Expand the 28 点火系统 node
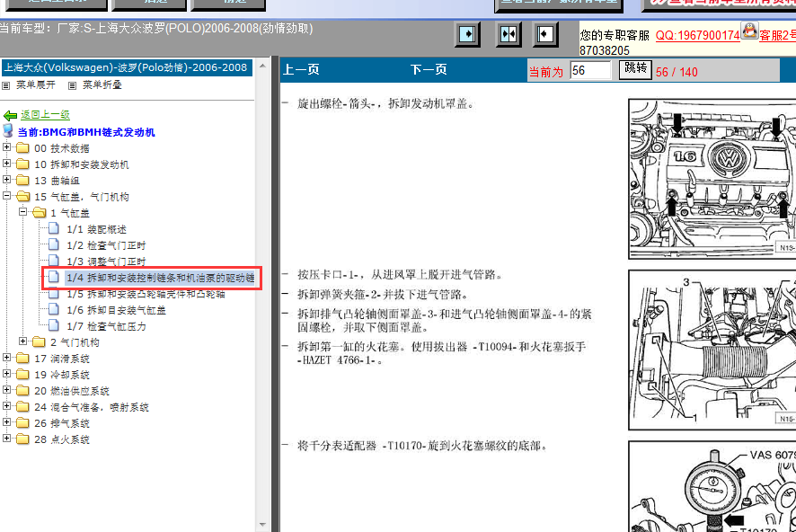Viewport: 796px width, 532px height. [x=6, y=438]
